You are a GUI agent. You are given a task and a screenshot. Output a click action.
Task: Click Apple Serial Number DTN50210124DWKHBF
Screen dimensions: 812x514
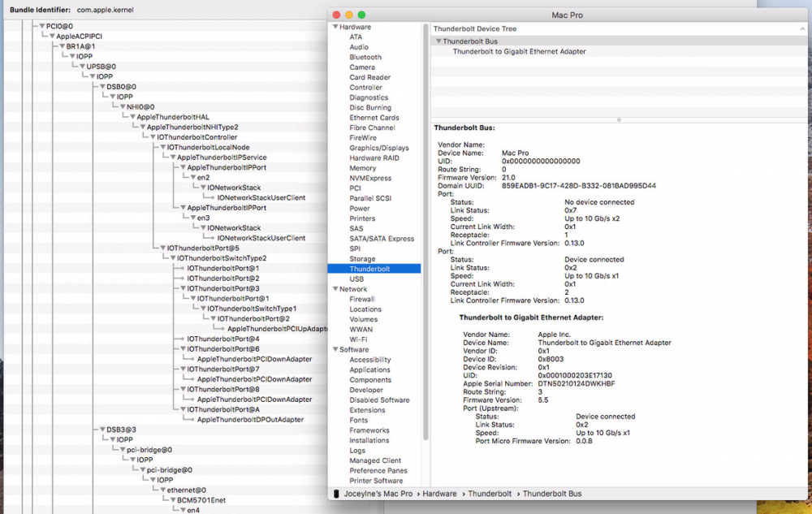[x=577, y=384]
